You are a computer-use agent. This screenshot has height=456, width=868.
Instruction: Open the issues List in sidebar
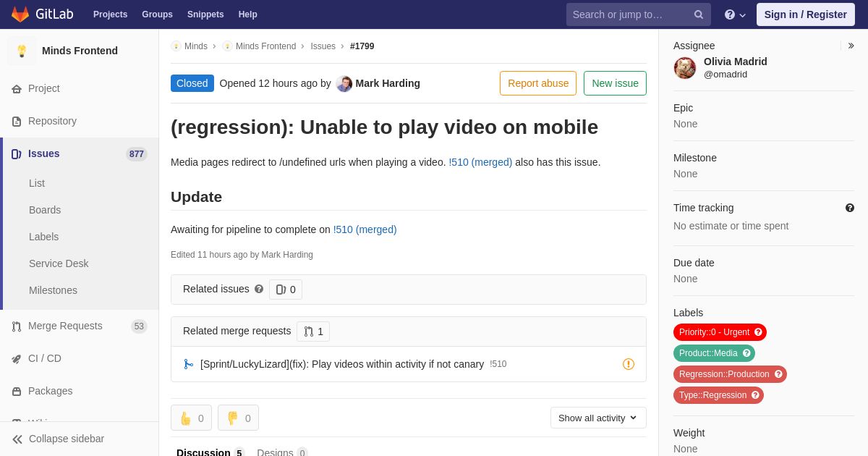point(37,183)
